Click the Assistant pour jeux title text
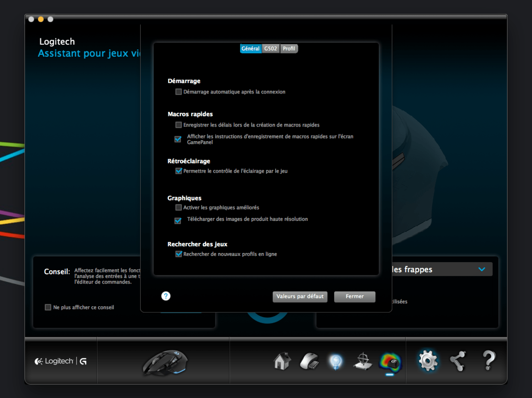Image resolution: width=532 pixels, height=398 pixels. point(89,53)
